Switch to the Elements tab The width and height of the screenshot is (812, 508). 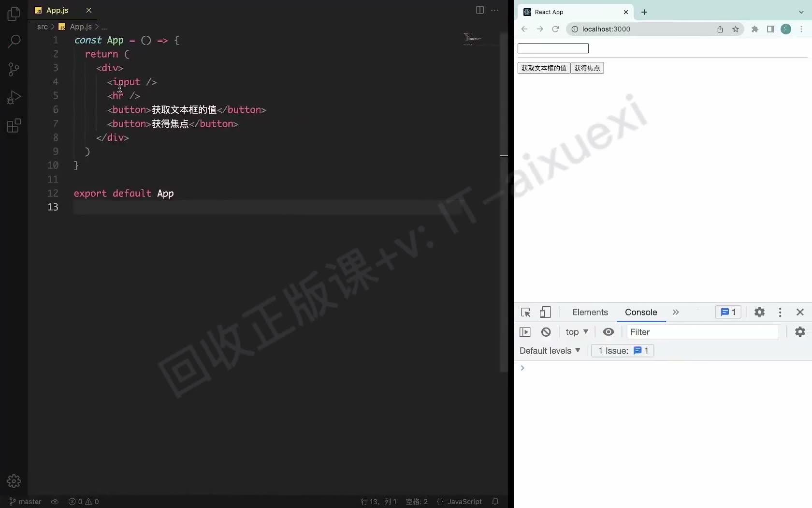(x=590, y=313)
